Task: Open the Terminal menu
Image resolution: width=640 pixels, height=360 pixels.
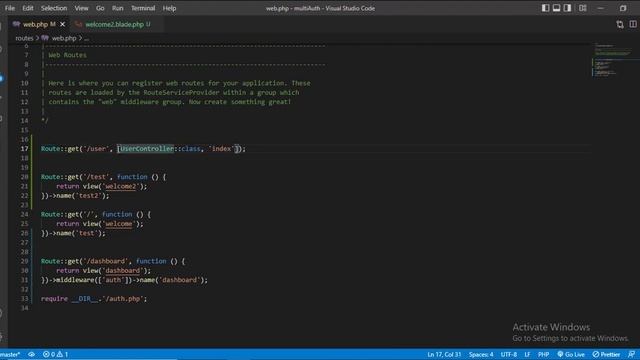Action: [x=143, y=8]
